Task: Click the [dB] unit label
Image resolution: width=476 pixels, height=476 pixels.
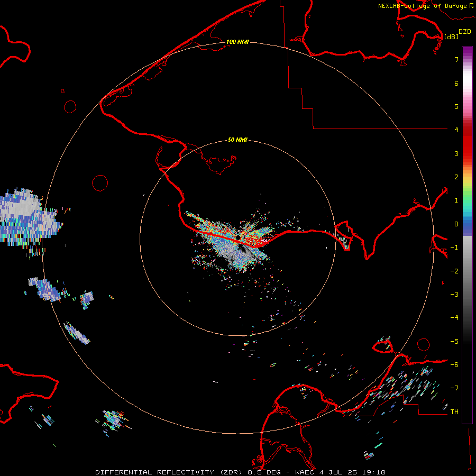Action: tap(452, 36)
